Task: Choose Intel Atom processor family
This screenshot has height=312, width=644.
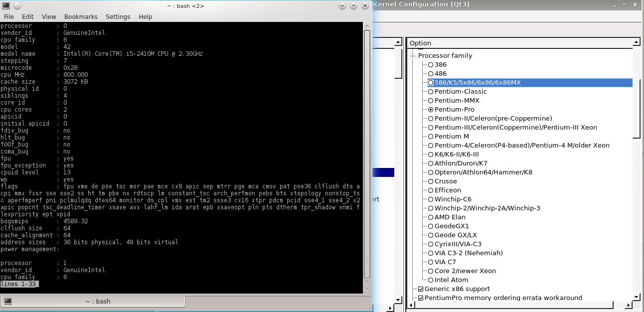Action: click(431, 280)
